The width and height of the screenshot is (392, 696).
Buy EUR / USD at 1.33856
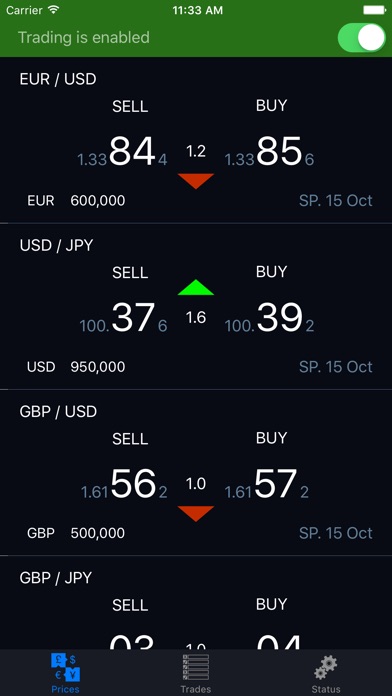[269, 152]
